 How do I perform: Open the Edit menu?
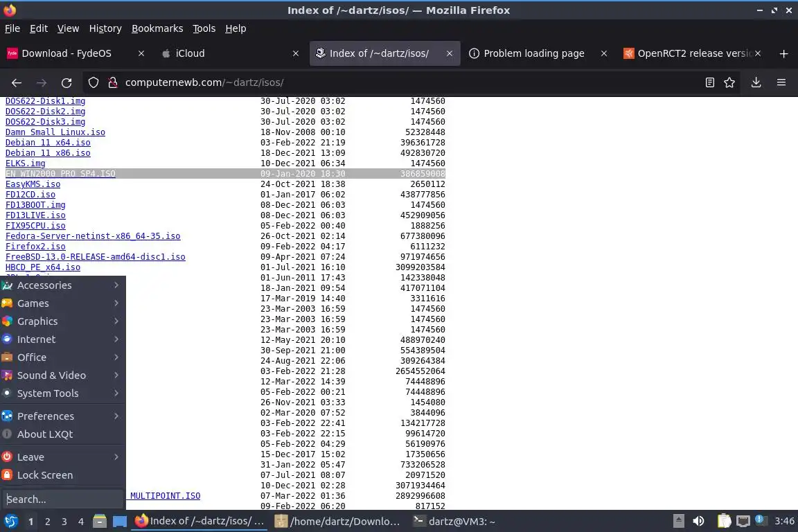pos(39,28)
